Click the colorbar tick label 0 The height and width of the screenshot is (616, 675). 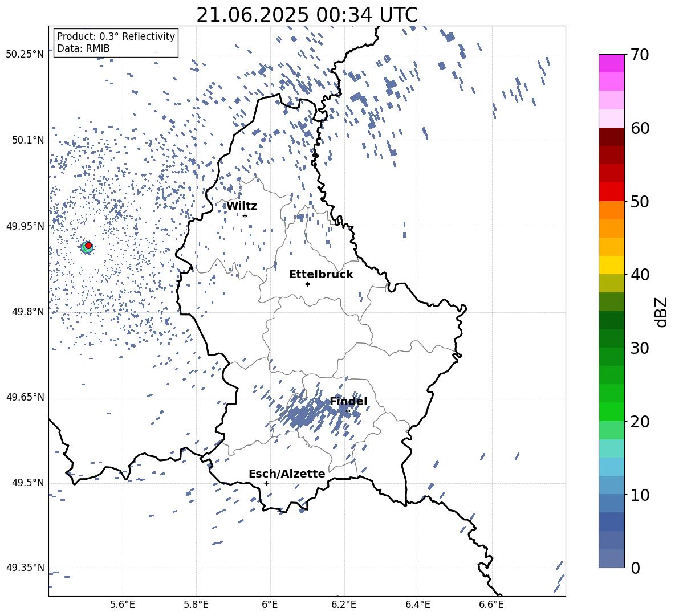click(x=635, y=568)
